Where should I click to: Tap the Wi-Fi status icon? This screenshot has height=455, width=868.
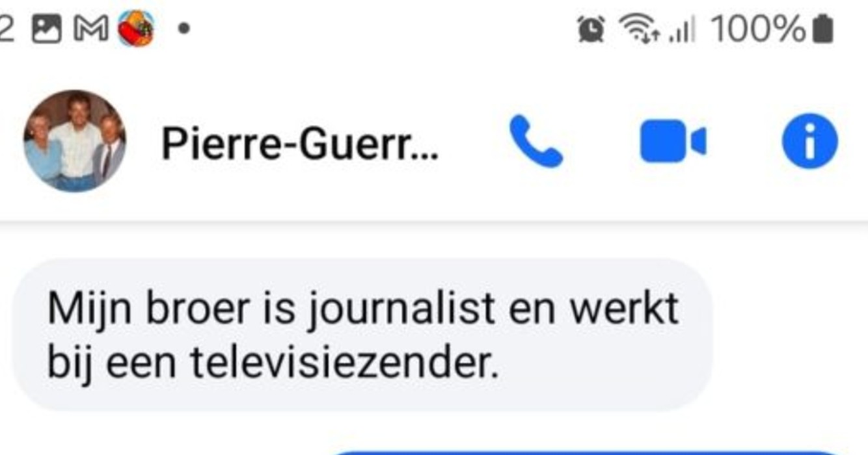[x=639, y=29]
